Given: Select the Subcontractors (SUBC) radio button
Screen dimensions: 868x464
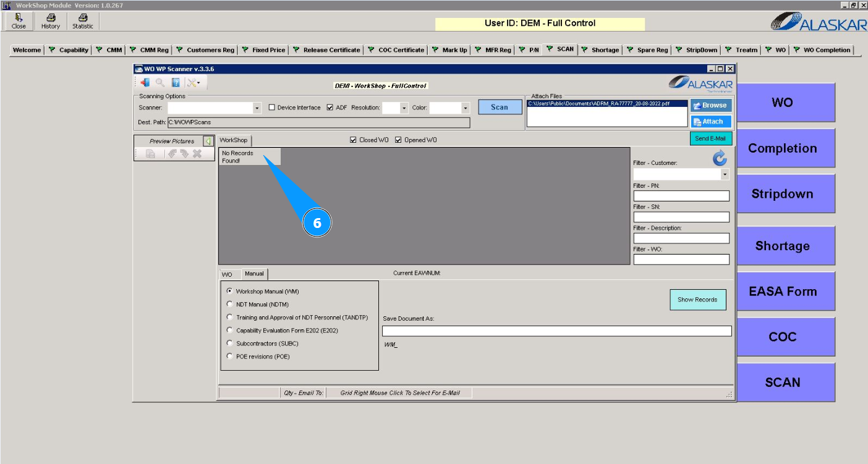Looking at the screenshot, I should tap(230, 343).
